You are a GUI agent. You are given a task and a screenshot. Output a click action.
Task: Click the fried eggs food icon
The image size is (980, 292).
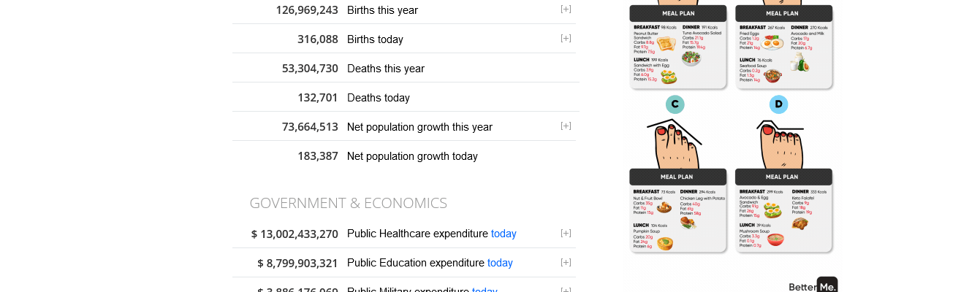[x=773, y=42]
